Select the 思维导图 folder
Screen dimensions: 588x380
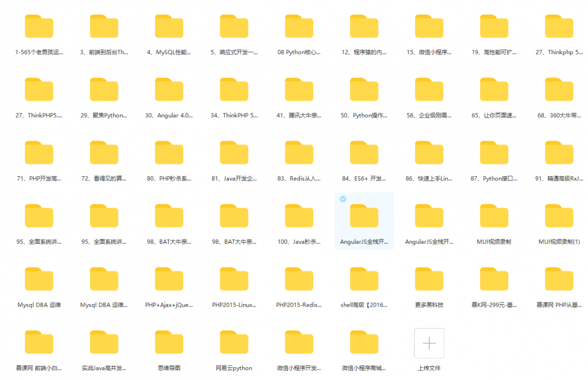[x=169, y=342]
